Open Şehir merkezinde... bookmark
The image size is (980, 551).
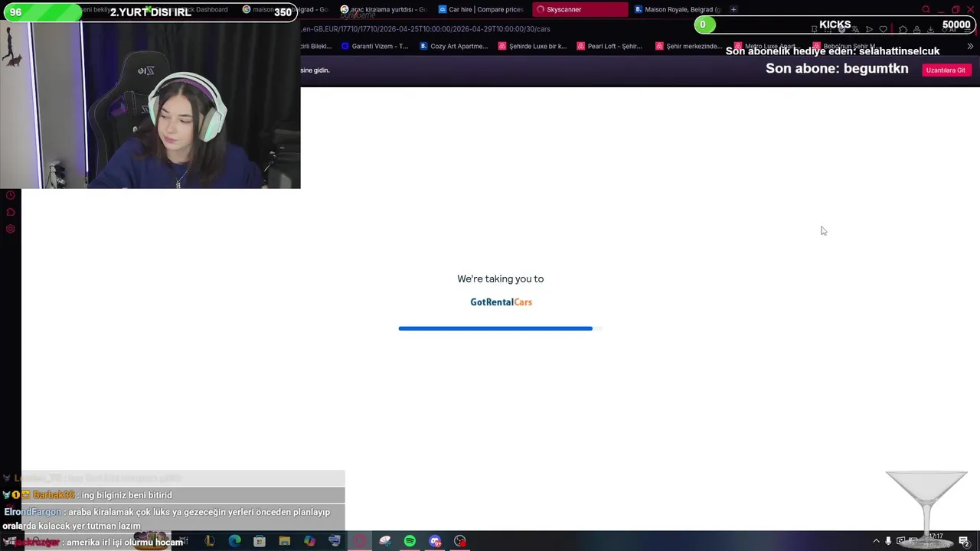(689, 46)
